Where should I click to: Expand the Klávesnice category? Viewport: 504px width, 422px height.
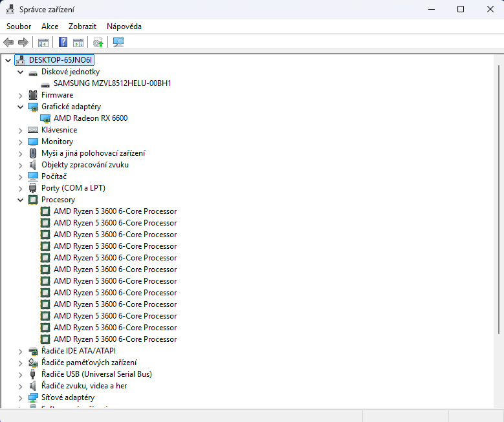click(21, 130)
